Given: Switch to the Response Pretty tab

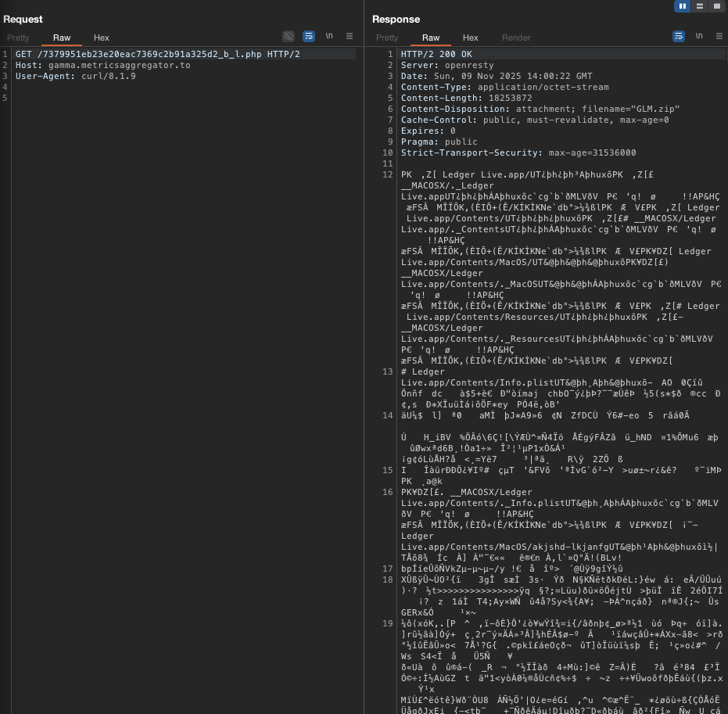Looking at the screenshot, I should (x=387, y=38).
